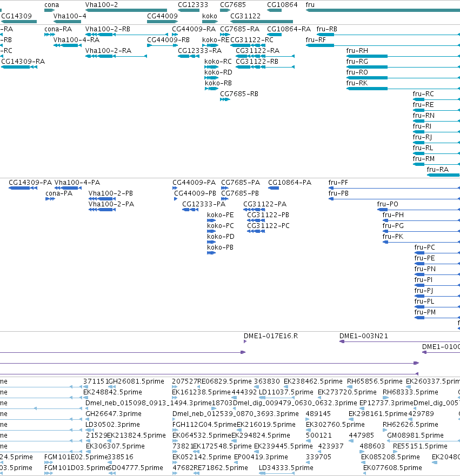Select transcript Vha100-2-RA
This screenshot has height=476, width=460.
pyautogui.click(x=116, y=56)
